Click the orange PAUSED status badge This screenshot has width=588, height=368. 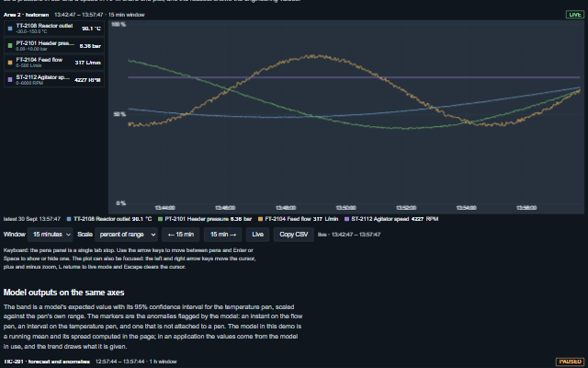[x=570, y=362]
